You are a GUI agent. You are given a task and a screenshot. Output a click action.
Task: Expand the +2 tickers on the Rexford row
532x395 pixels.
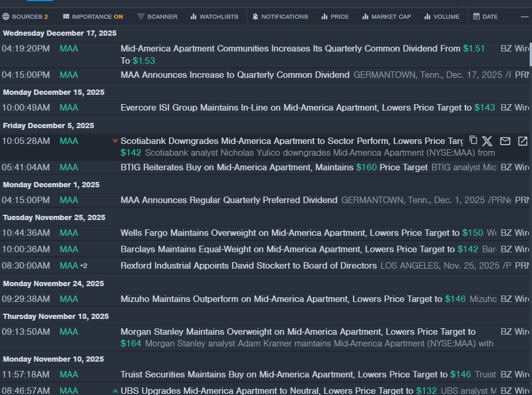84,266
